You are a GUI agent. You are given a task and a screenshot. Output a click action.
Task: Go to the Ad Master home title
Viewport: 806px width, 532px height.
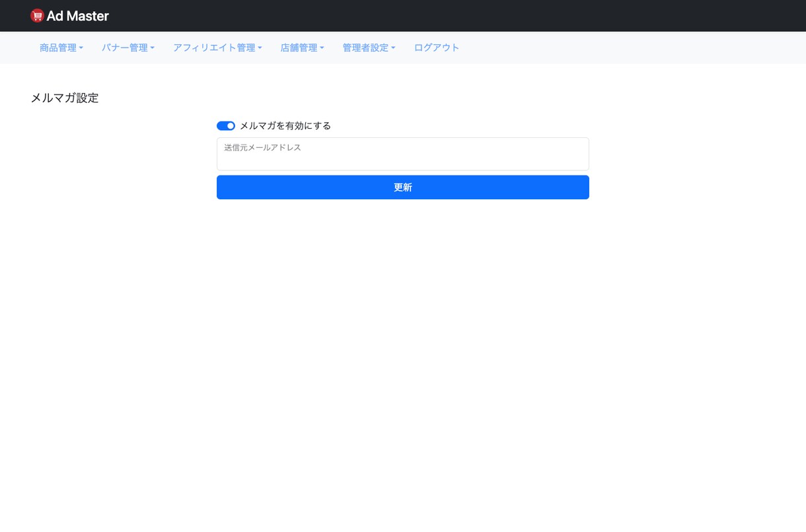click(78, 16)
